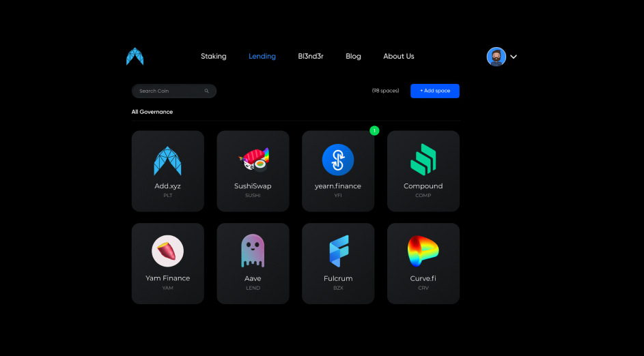This screenshot has width=644, height=356.
Task: Click the PLT ticker label
Action: [x=167, y=196]
